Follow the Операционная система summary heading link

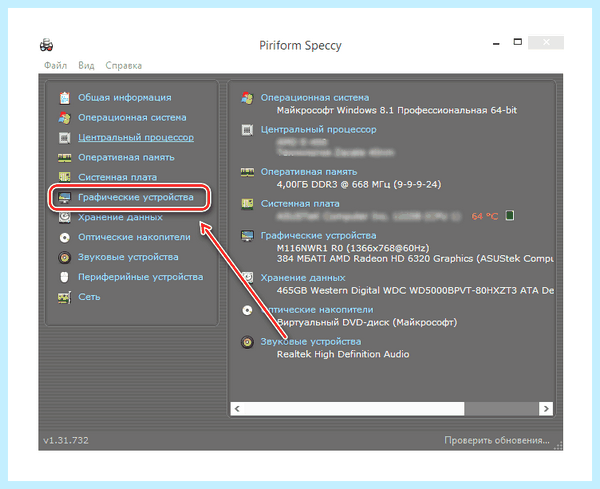point(315,98)
